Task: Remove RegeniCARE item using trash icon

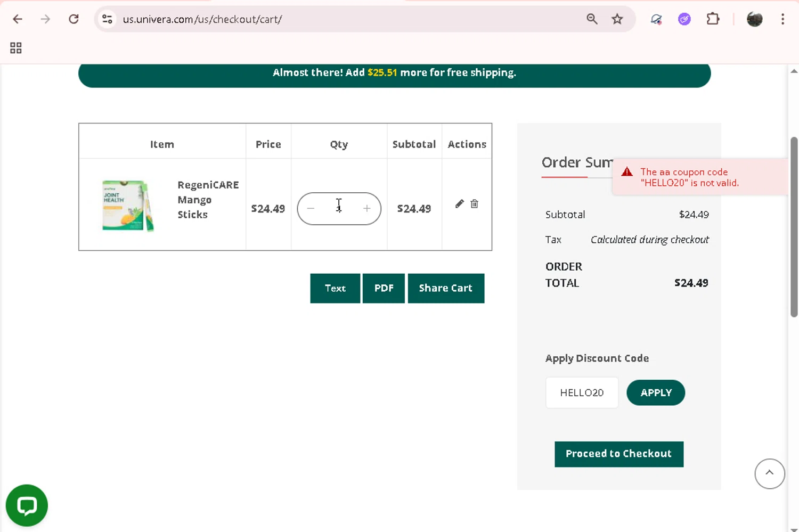Action: point(474,204)
